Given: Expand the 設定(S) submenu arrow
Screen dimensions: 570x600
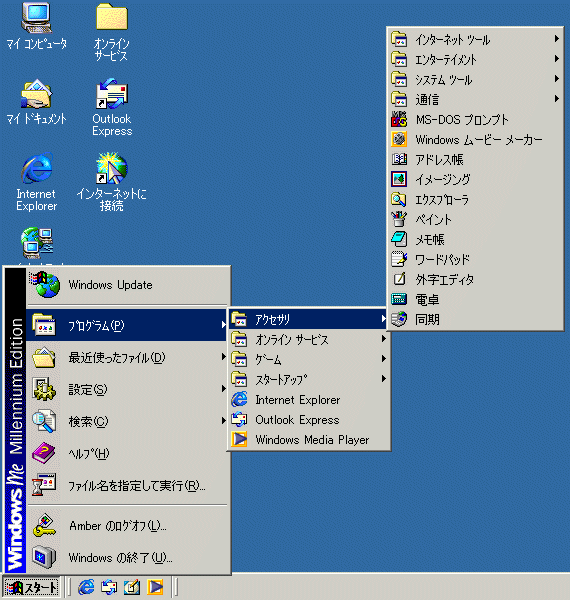Looking at the screenshot, I should (x=223, y=389).
